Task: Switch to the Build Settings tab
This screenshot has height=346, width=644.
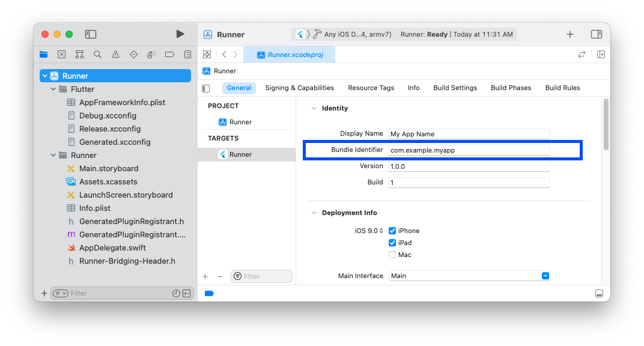Action: click(455, 88)
